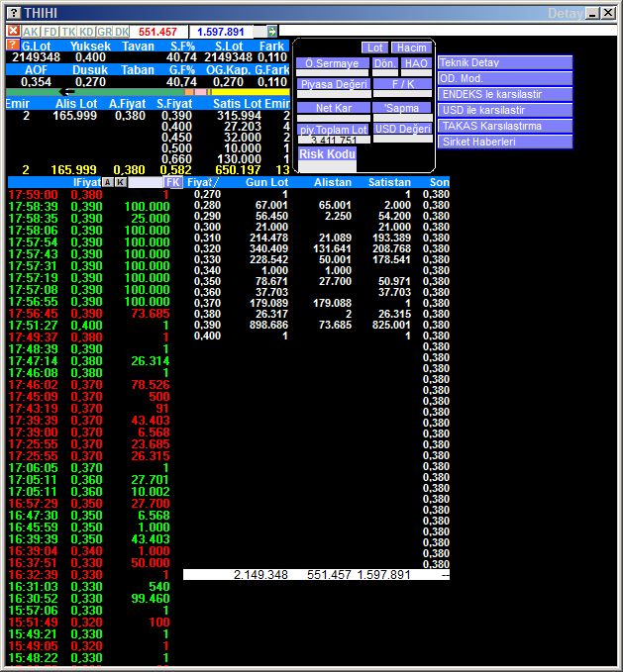The height and width of the screenshot is (672, 623).
Task: Open the GR toolbar item
Action: [104, 32]
